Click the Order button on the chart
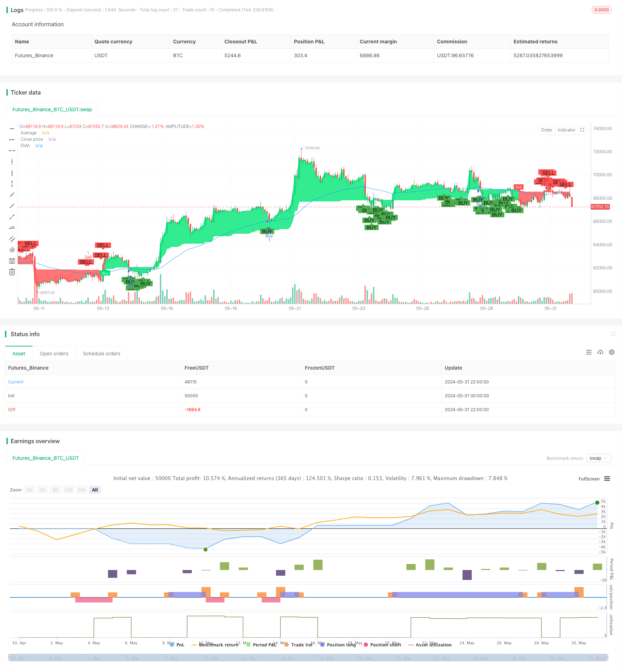This screenshot has width=622, height=672. 546,130
